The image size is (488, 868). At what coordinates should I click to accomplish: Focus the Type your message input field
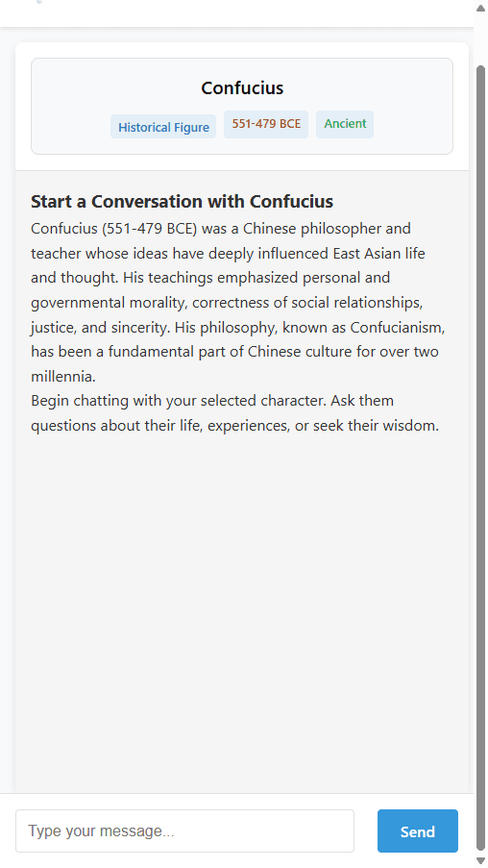click(x=184, y=831)
